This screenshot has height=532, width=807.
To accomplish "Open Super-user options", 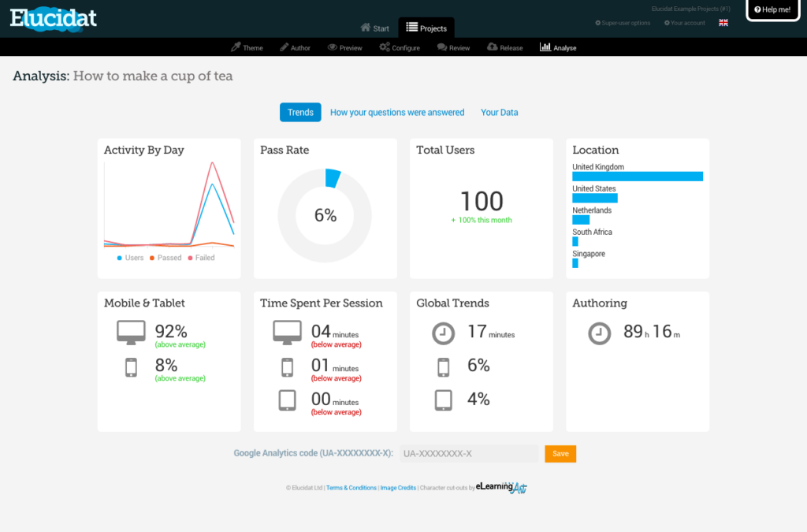I will (x=623, y=23).
